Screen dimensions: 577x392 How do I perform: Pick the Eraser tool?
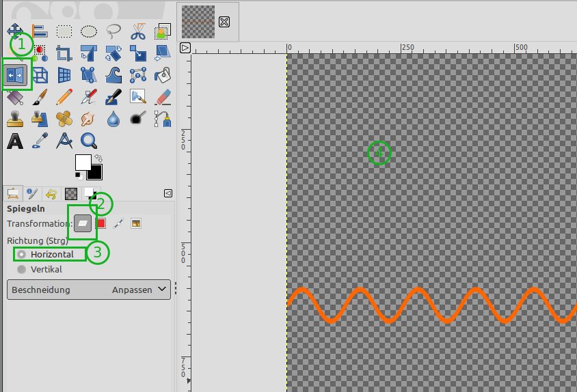click(162, 97)
